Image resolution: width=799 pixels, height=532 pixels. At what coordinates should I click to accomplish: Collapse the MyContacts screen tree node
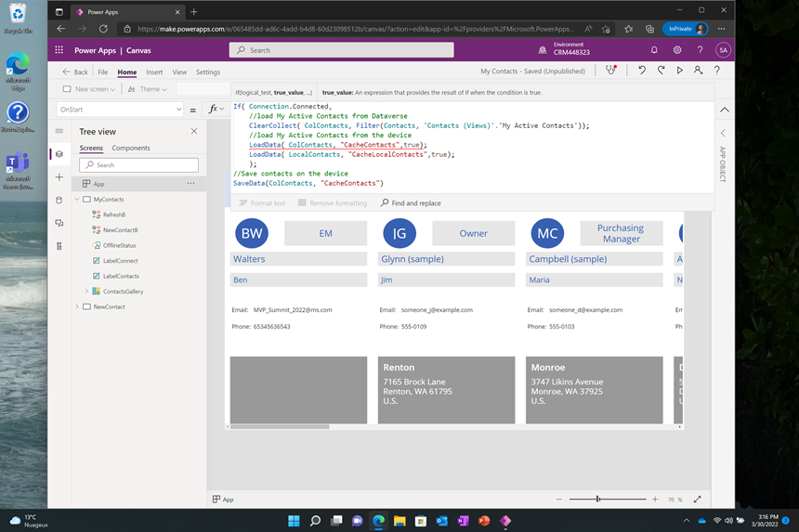click(x=77, y=200)
